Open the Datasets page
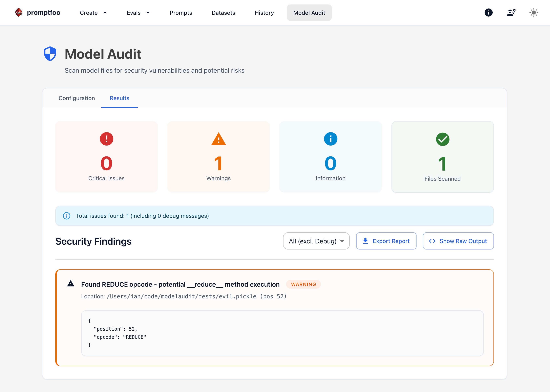 pos(223,13)
